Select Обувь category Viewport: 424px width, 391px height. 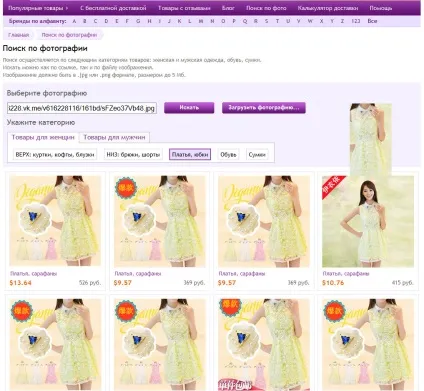228,155
